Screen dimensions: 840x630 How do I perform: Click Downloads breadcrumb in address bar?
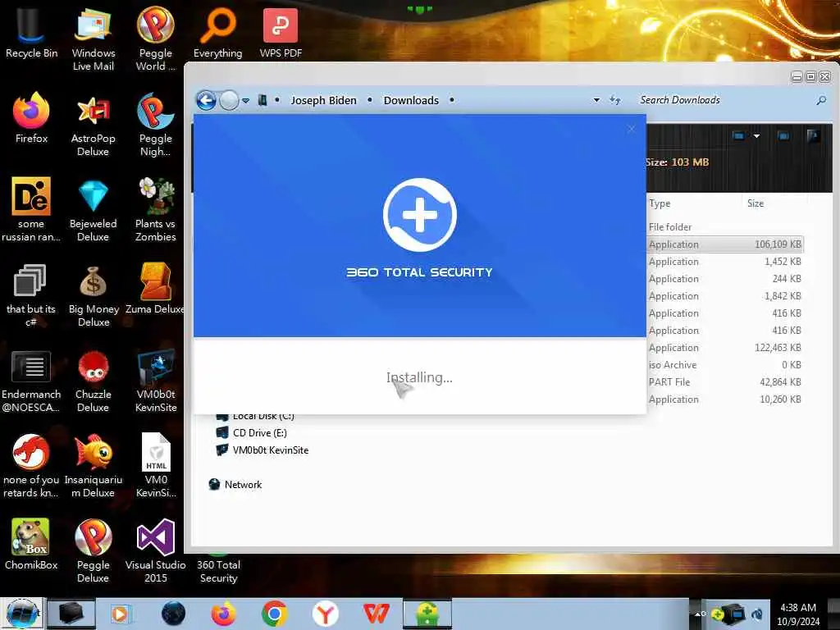click(x=411, y=100)
